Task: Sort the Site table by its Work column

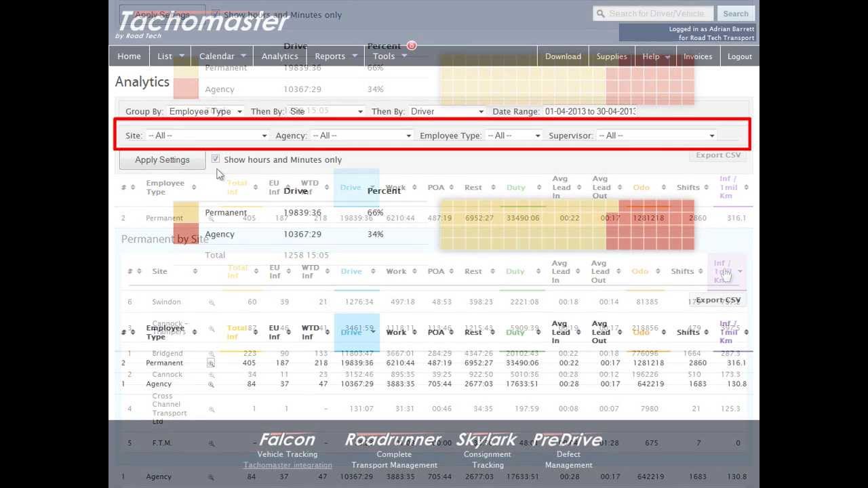Action: [x=396, y=271]
